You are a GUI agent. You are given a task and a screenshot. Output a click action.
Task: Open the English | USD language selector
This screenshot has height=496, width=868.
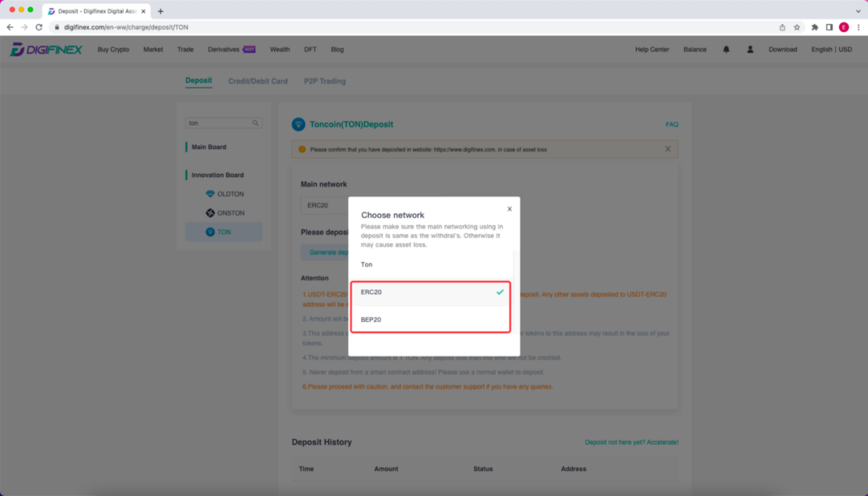click(x=832, y=49)
